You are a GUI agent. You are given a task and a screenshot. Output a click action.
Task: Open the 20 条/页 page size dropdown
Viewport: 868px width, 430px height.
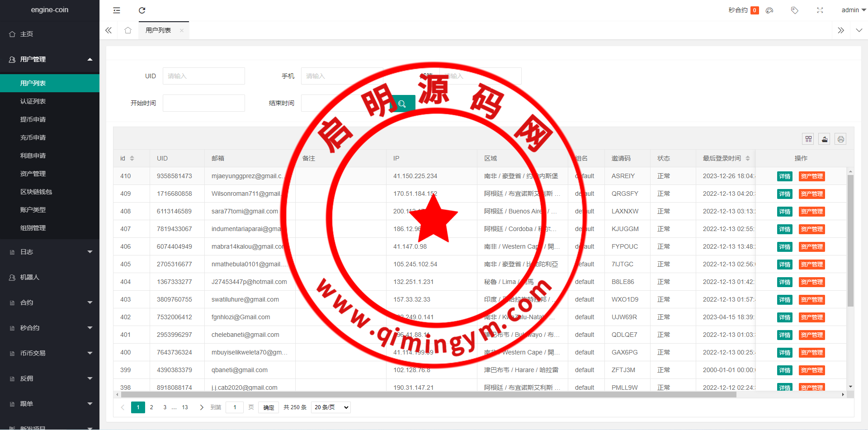(331, 407)
